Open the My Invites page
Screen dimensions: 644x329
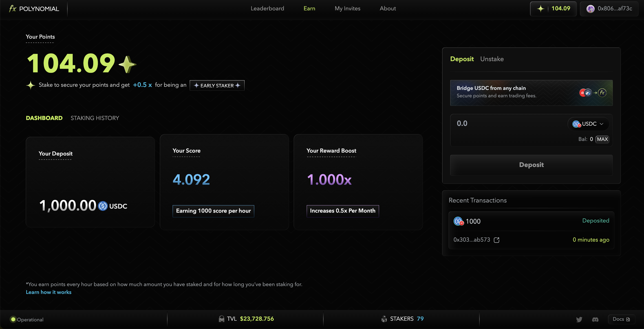pyautogui.click(x=347, y=9)
